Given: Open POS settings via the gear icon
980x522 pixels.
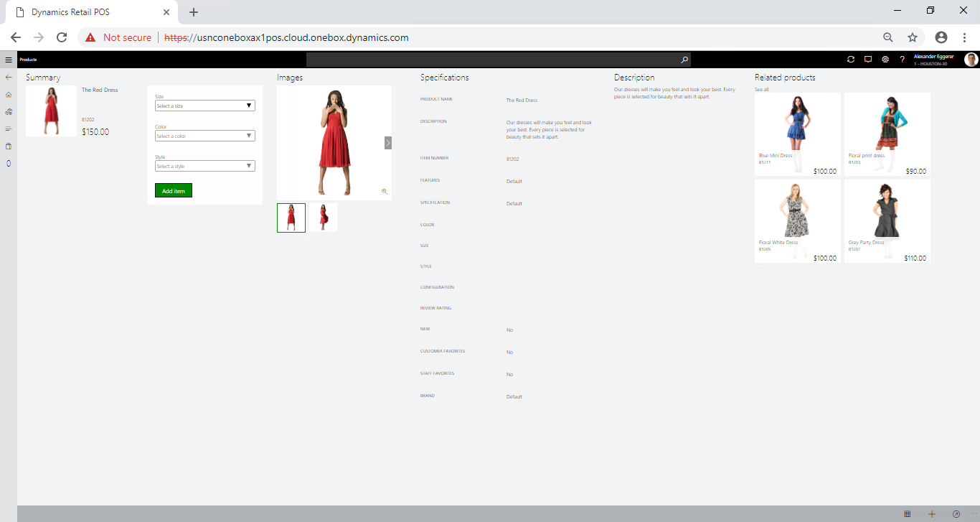Looking at the screenshot, I should tap(885, 59).
